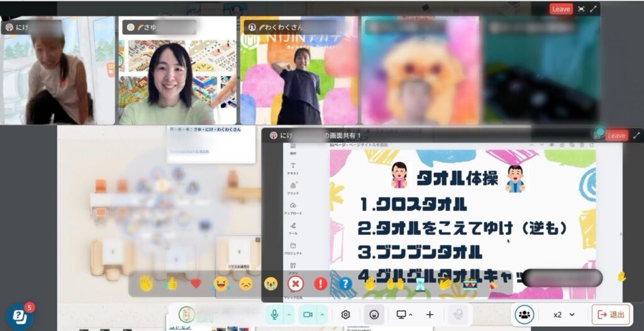The width and height of the screenshot is (644, 331).
Task: Open the x2 zoom level dropdown
Action: click(564, 315)
